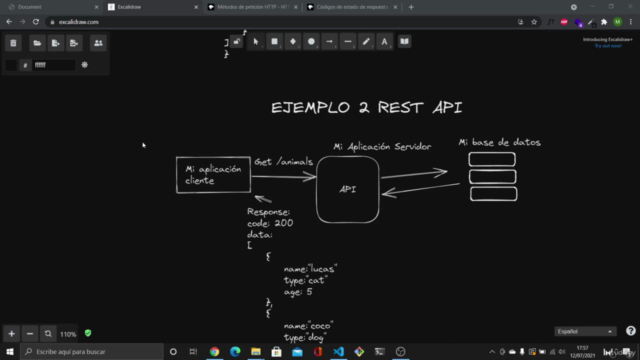Open live collaboration people icon
Screen dimensions: 640x360
98,43
